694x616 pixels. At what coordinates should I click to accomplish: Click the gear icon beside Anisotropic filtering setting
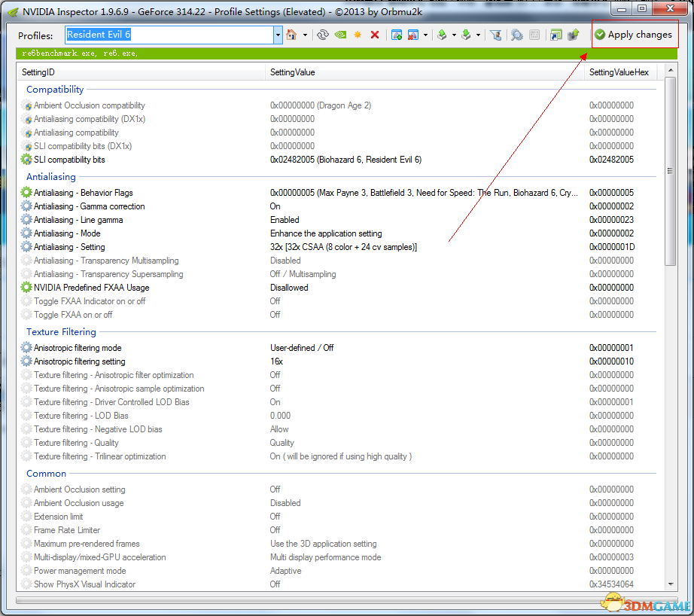click(26, 361)
